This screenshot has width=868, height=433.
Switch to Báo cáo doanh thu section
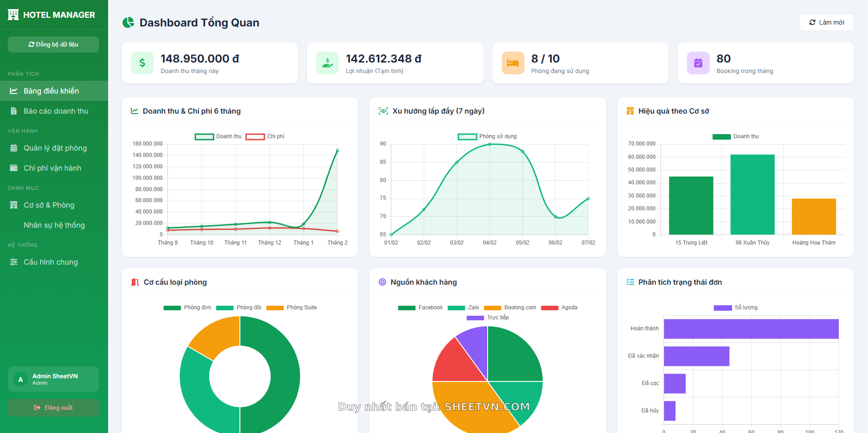pos(56,110)
